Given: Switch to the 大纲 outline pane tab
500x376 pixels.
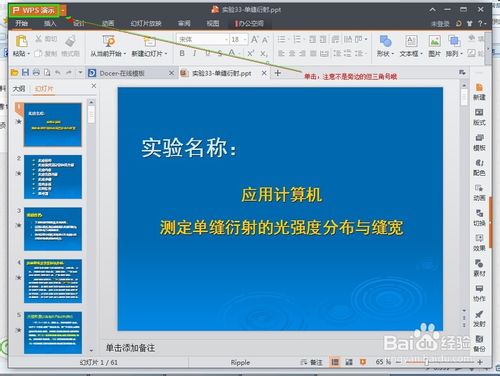Looking at the screenshot, I should [19, 89].
